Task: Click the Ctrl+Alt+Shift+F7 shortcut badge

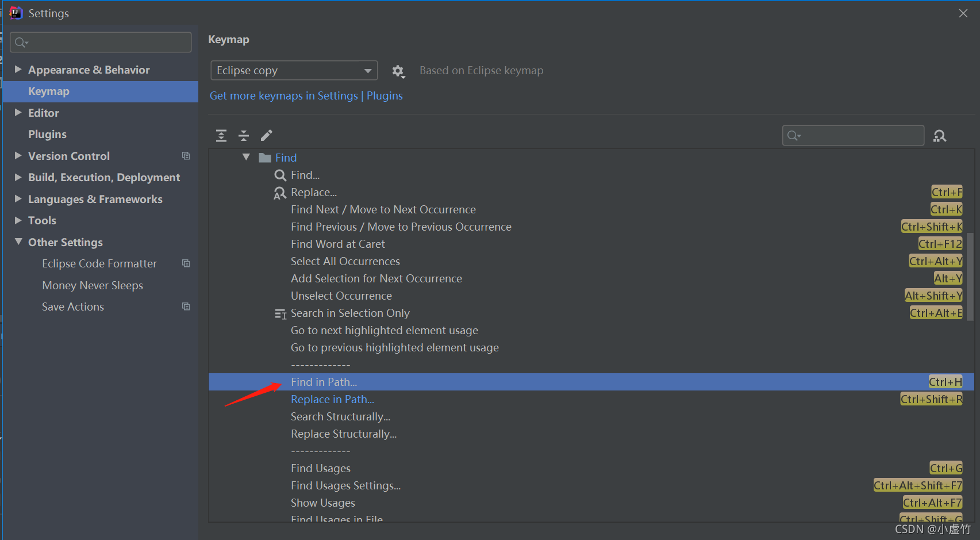Action: click(918, 485)
